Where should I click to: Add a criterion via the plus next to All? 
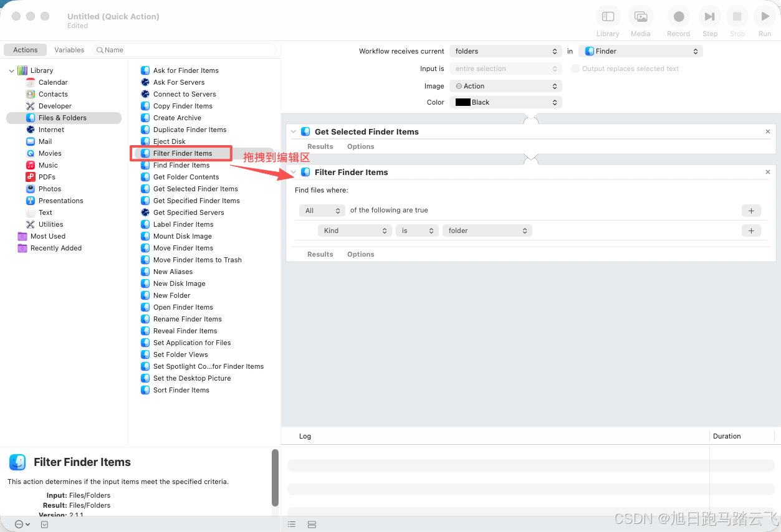click(751, 211)
